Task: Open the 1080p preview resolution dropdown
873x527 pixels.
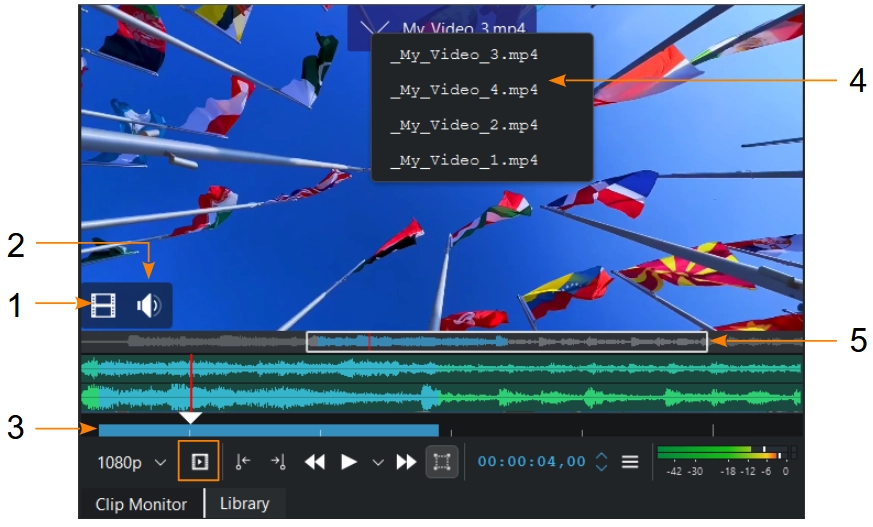Action: 131,463
